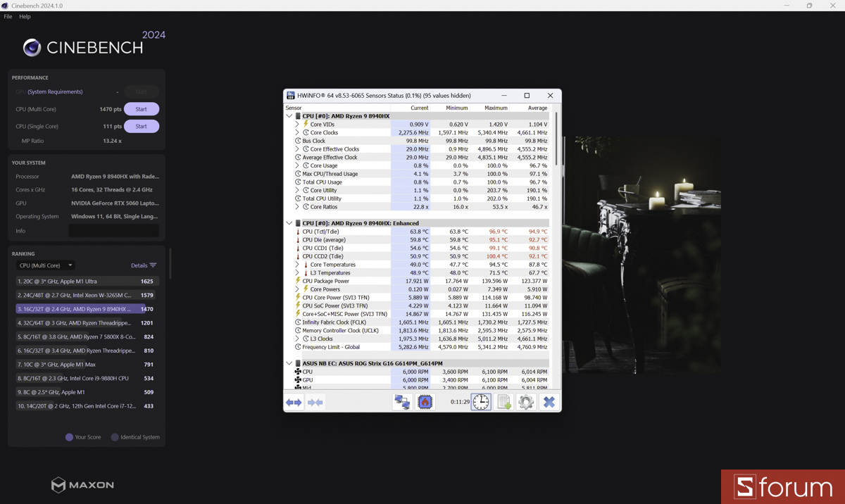Open the CPU (Multi Core) ranking dropdown
845x504 pixels.
[x=46, y=265]
